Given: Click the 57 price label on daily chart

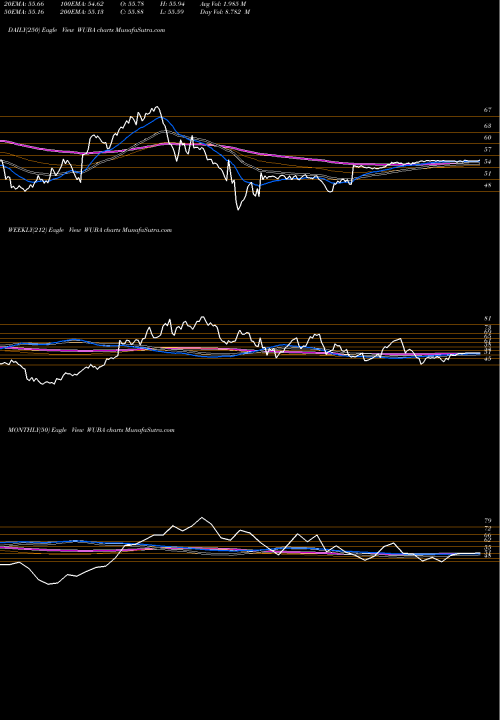Looking at the screenshot, I should pyautogui.click(x=487, y=150).
